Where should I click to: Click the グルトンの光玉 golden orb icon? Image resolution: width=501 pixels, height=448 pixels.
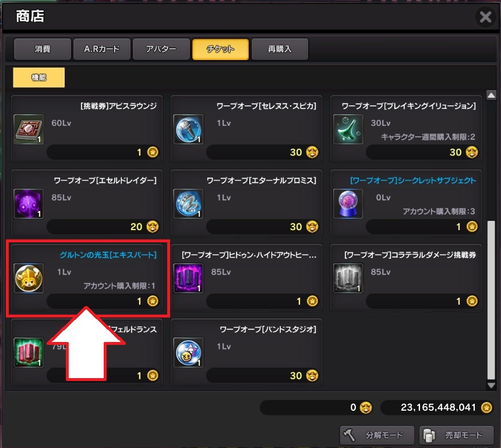point(29,278)
